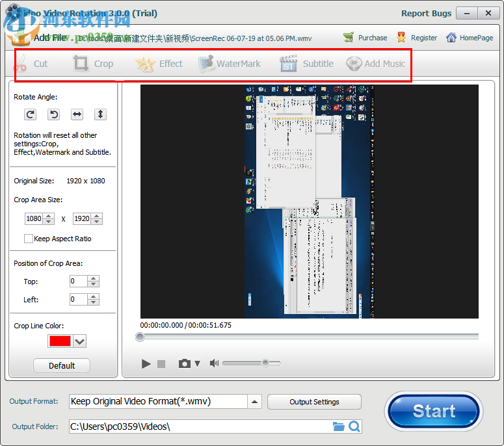504x446 pixels.
Task: Decrease the Left position value
Action: 93,302
